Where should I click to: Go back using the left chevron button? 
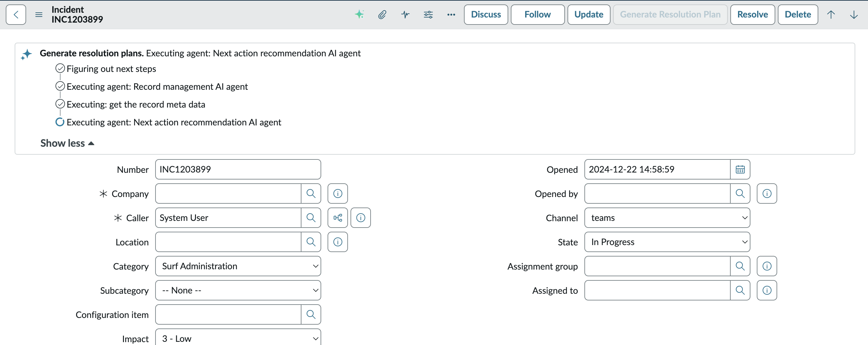coord(16,14)
